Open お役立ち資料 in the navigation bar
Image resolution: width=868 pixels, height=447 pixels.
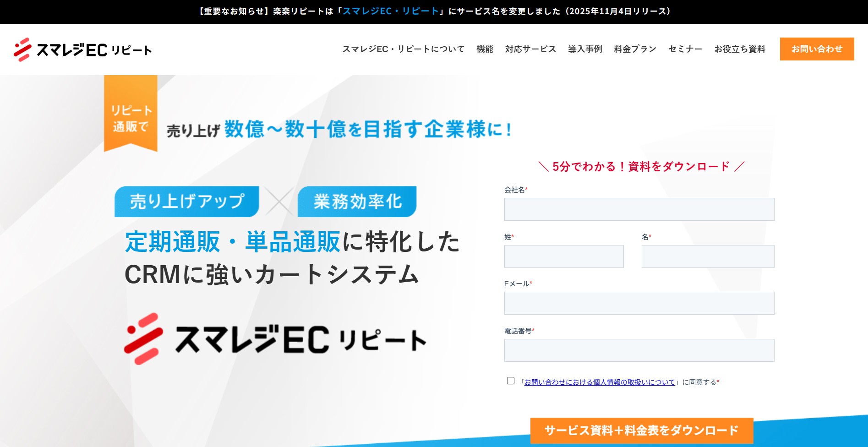(740, 49)
